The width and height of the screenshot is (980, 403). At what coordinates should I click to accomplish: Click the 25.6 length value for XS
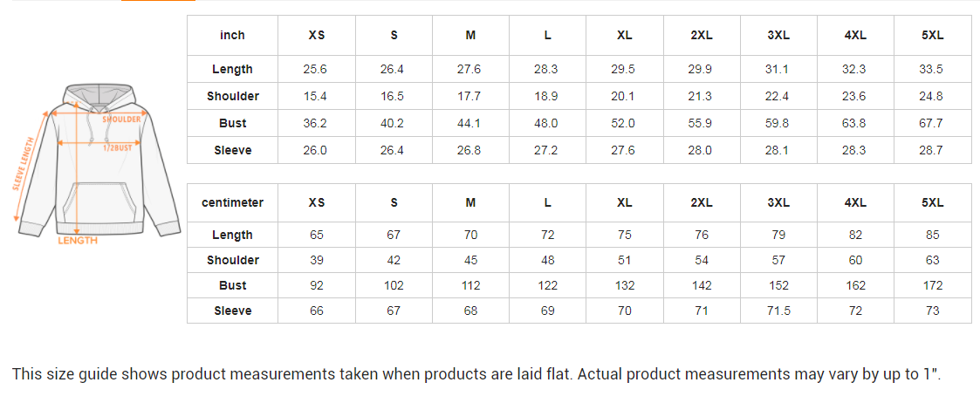[315, 69]
